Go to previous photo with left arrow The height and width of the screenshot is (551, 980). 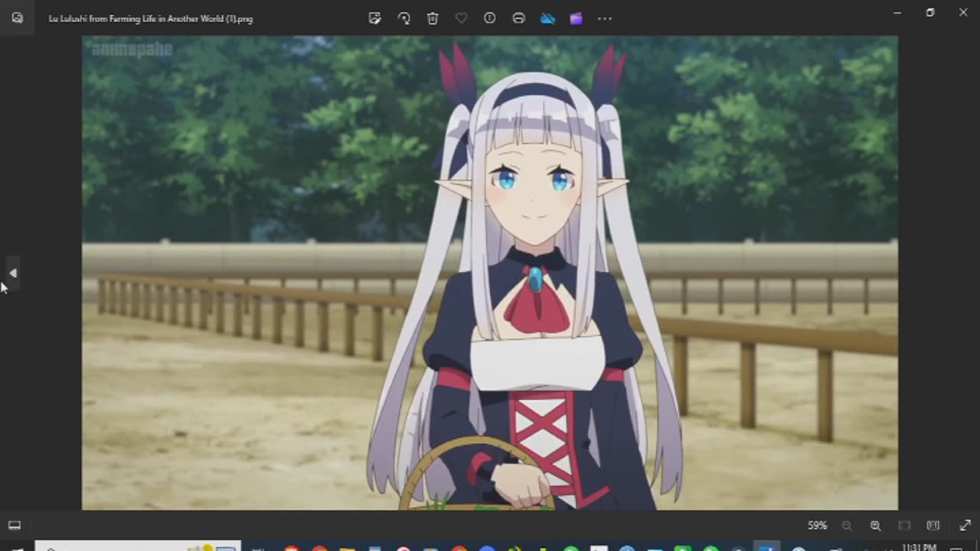click(12, 273)
